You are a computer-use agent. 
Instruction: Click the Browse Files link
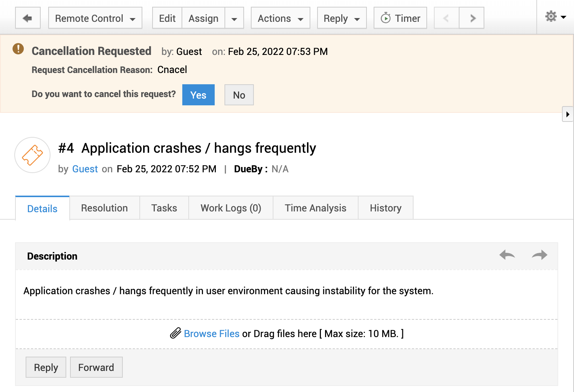(x=212, y=334)
